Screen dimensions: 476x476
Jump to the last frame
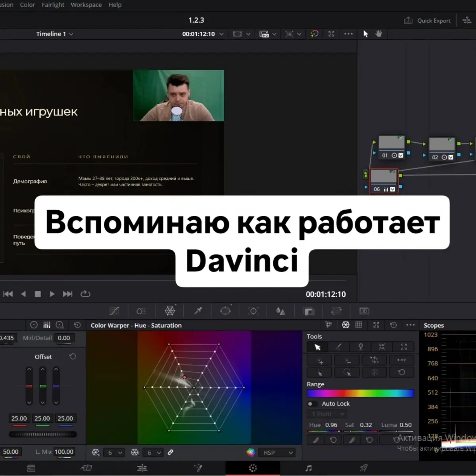pyautogui.click(x=68, y=294)
